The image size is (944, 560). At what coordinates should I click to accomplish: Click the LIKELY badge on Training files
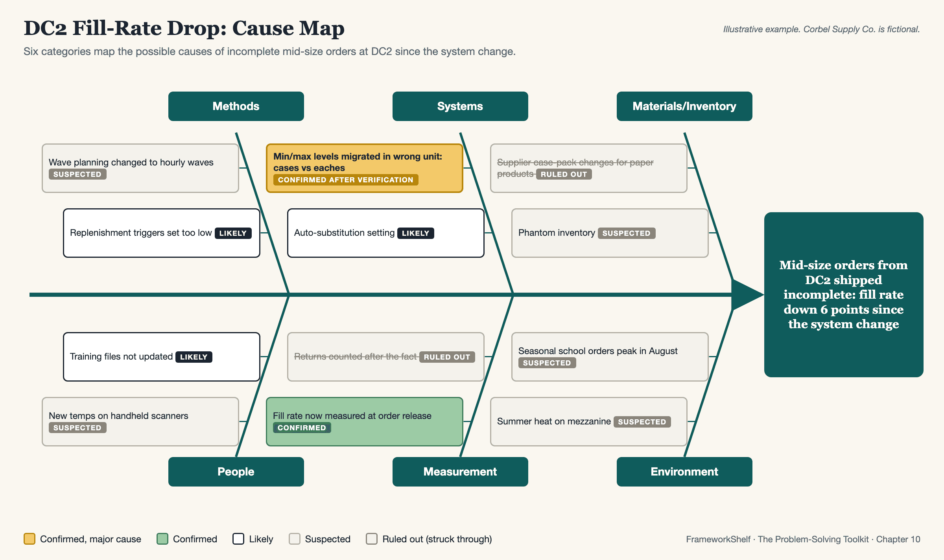click(194, 357)
